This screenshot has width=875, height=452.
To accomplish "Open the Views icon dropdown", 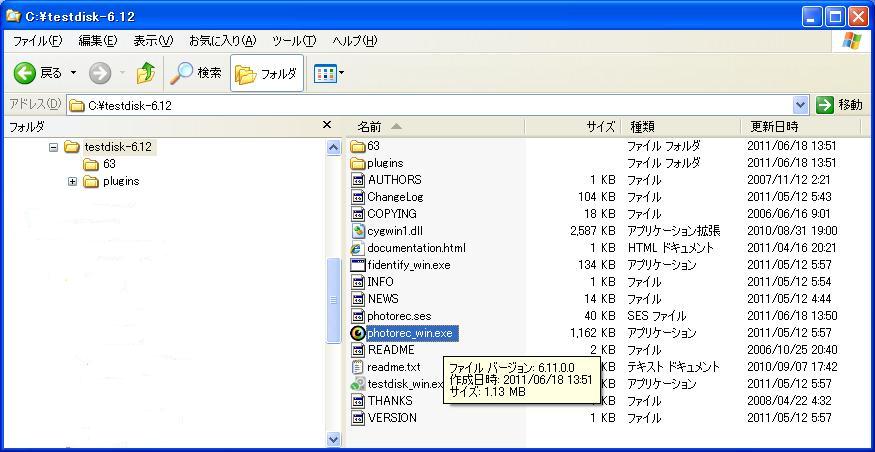I will pyautogui.click(x=329, y=73).
